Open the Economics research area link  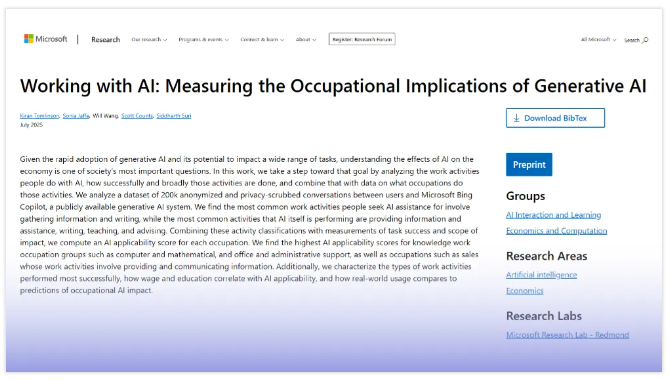coord(525,291)
